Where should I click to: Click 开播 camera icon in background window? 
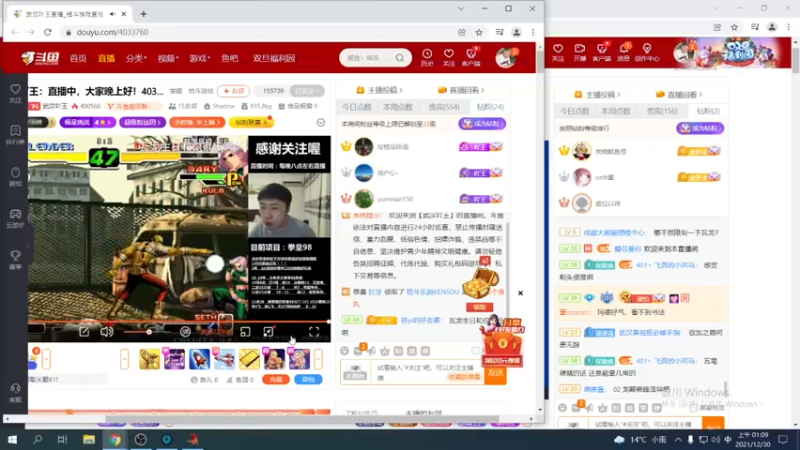pos(580,52)
